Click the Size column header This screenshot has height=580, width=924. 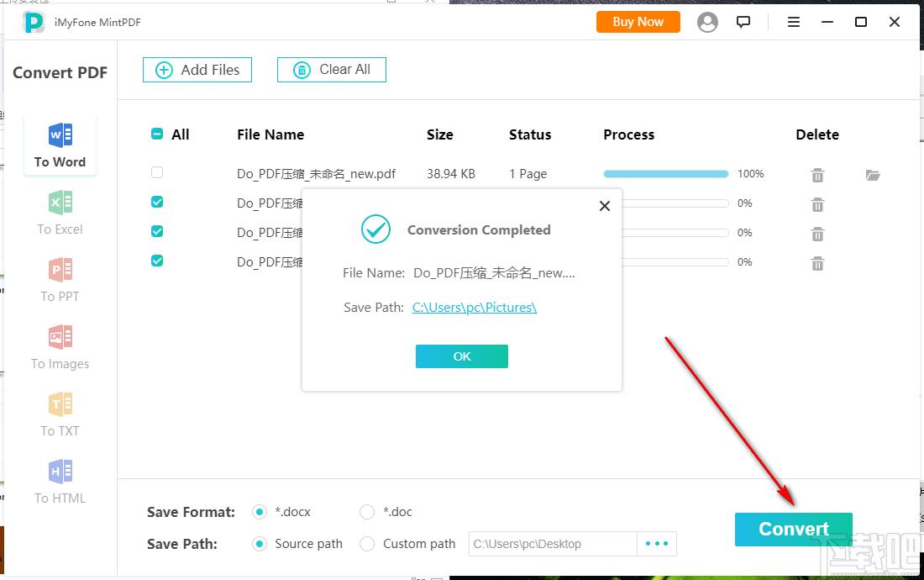[x=439, y=134]
